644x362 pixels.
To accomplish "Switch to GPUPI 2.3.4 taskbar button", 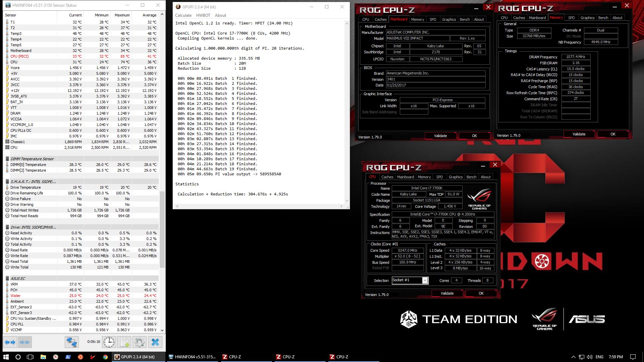I will (x=139, y=357).
